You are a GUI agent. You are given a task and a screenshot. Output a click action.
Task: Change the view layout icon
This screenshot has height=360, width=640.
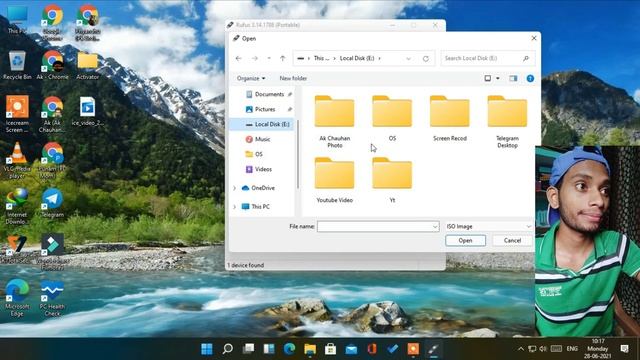(x=488, y=78)
